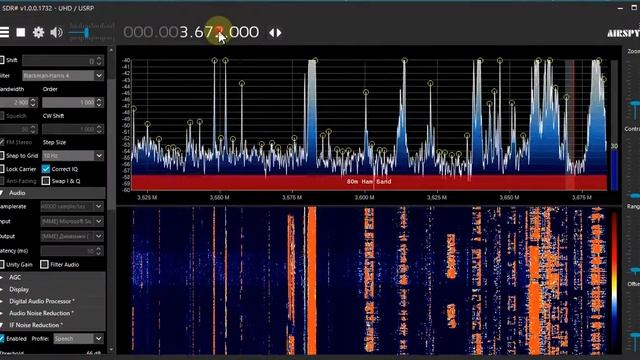Click the left panel scrollbar up arrow
Screen dimensions: 640x360
(x=111, y=50)
